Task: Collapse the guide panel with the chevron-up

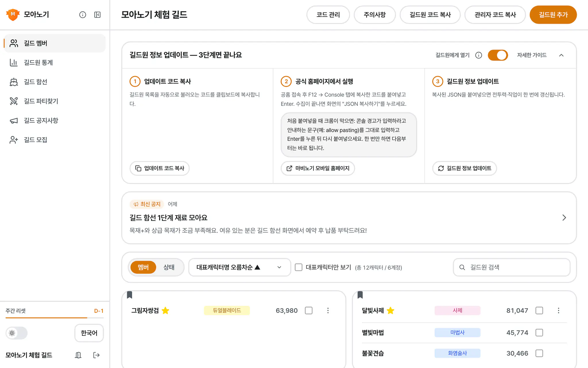Action: (x=561, y=55)
